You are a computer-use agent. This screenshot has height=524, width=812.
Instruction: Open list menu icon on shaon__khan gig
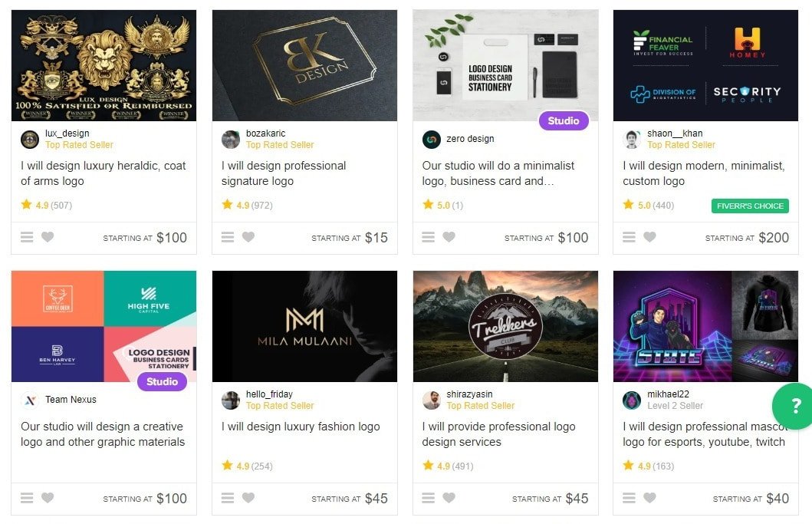point(629,237)
